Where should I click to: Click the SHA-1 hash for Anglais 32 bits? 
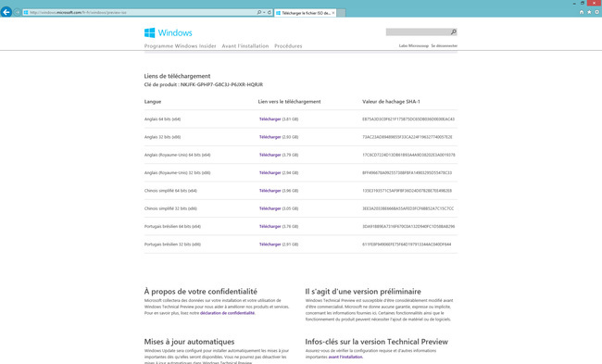(407, 137)
